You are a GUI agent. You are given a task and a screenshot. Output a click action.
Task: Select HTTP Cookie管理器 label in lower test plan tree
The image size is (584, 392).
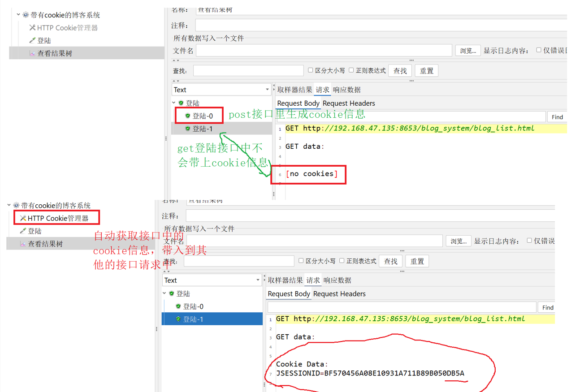(x=58, y=218)
